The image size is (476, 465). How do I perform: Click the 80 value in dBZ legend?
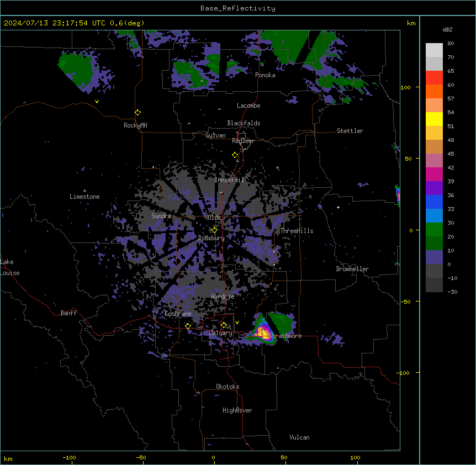(x=451, y=44)
